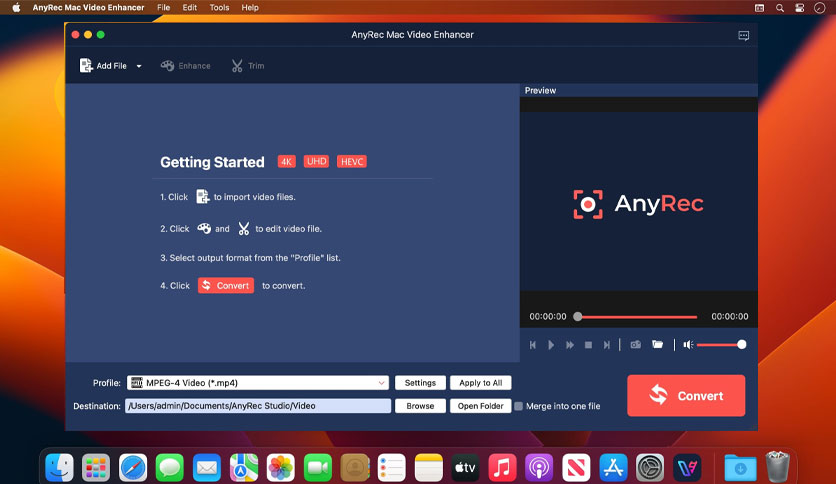Open News in the Dock
The image size is (836, 484).
[x=576, y=468]
